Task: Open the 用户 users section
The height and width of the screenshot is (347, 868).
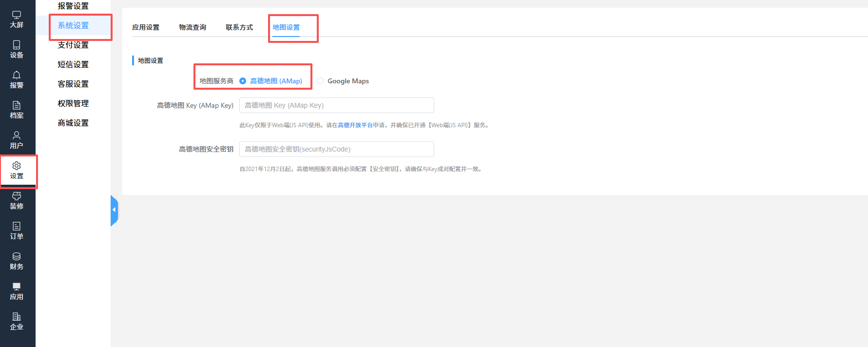Action: coord(17,140)
